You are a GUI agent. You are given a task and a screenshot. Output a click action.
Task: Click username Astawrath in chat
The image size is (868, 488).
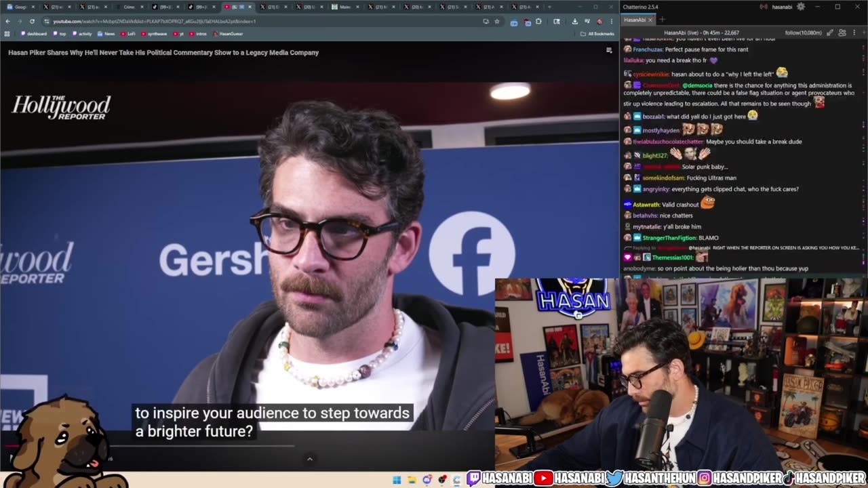point(646,205)
